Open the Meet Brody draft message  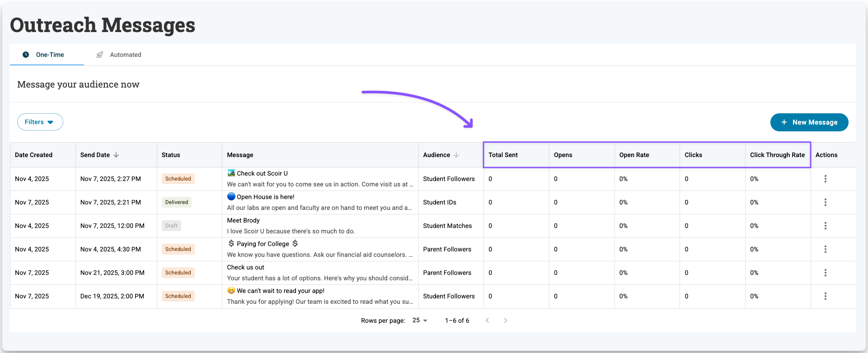coord(243,220)
